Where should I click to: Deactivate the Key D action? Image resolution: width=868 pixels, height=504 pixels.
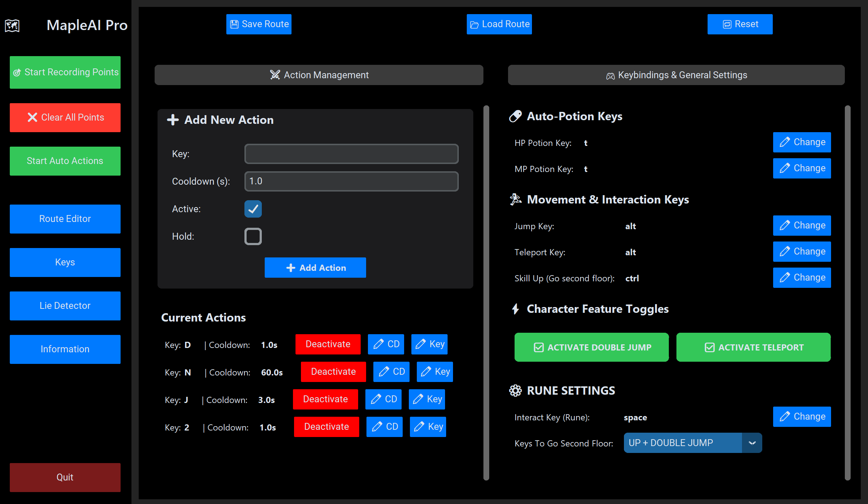point(328,344)
